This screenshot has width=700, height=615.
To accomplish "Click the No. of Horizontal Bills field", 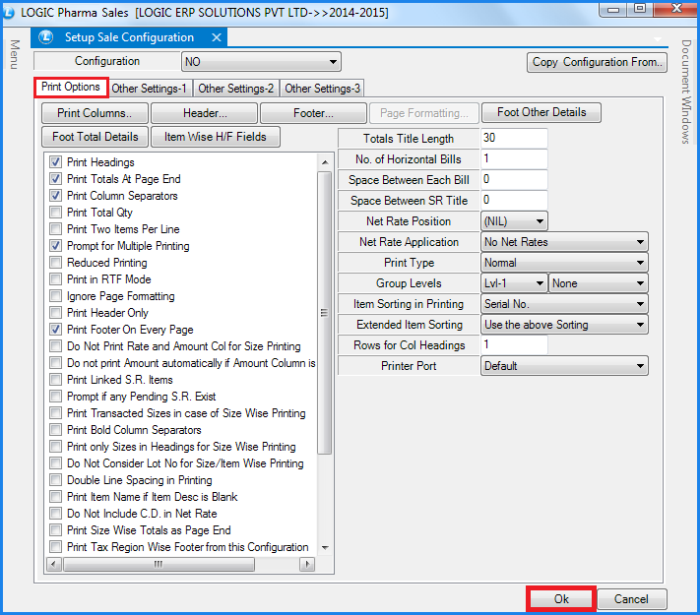I will [514, 158].
